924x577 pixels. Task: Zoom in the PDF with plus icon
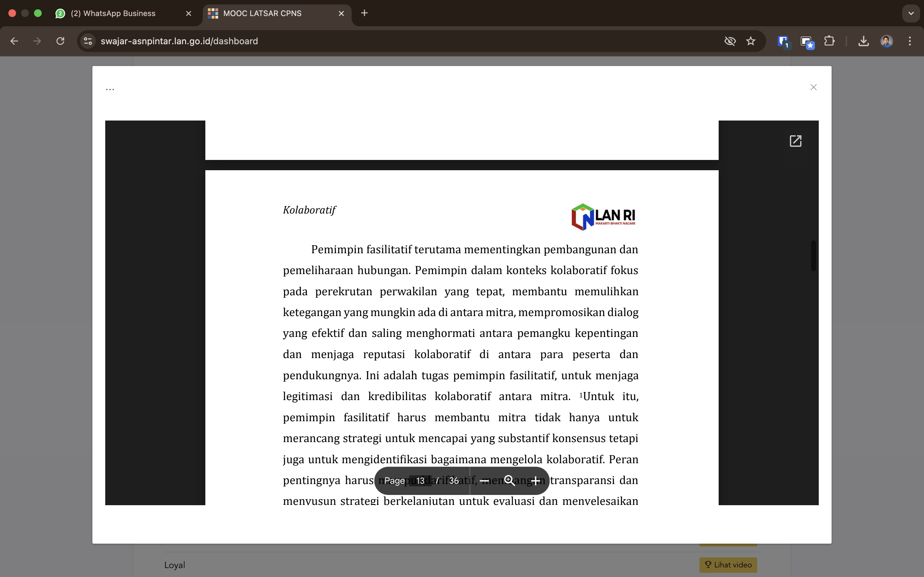(535, 481)
